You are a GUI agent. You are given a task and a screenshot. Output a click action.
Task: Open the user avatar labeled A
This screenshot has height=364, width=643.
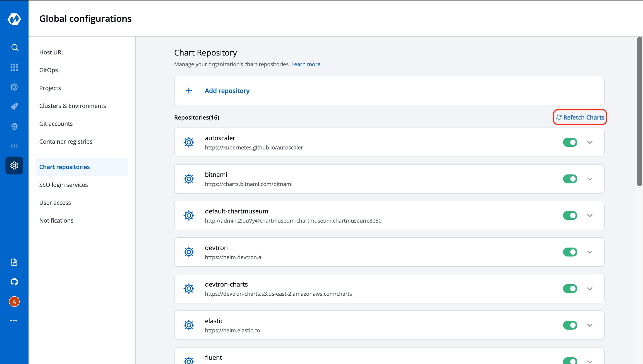tap(14, 302)
